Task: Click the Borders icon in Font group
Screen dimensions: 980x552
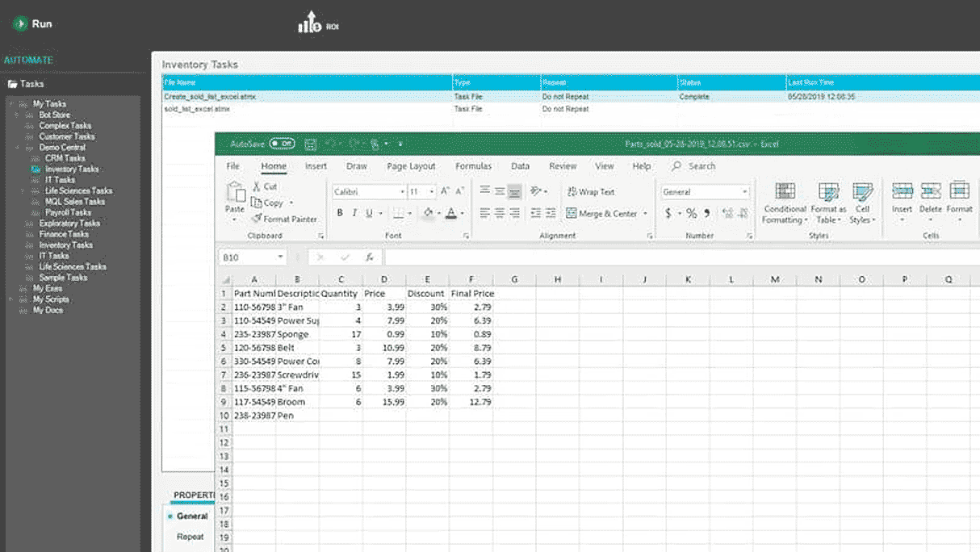Action: (397, 213)
